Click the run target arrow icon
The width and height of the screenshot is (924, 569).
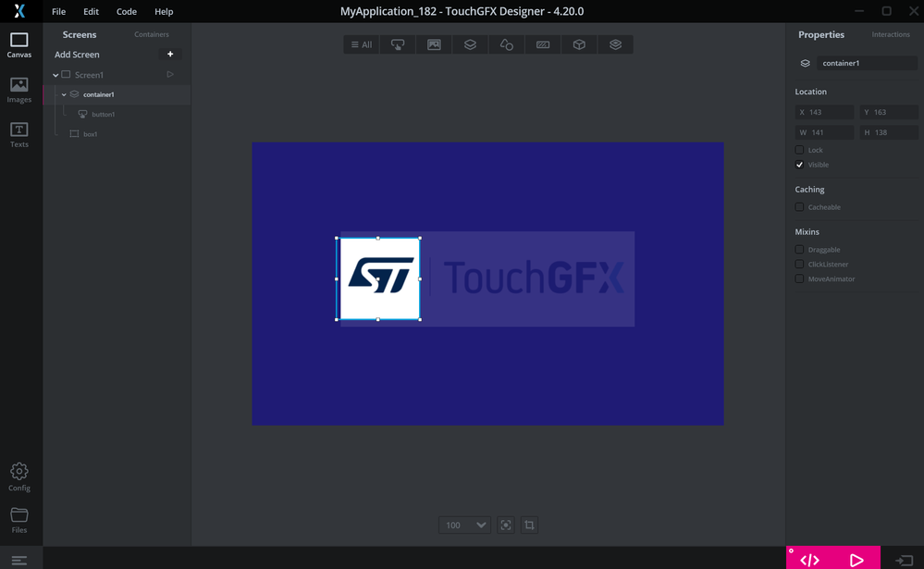[904, 560]
